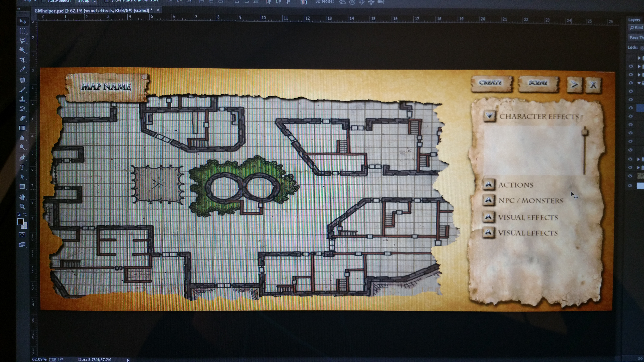Expand the hidden top layer group
Screen dimensions: 644x362
pyautogui.click(x=639, y=58)
